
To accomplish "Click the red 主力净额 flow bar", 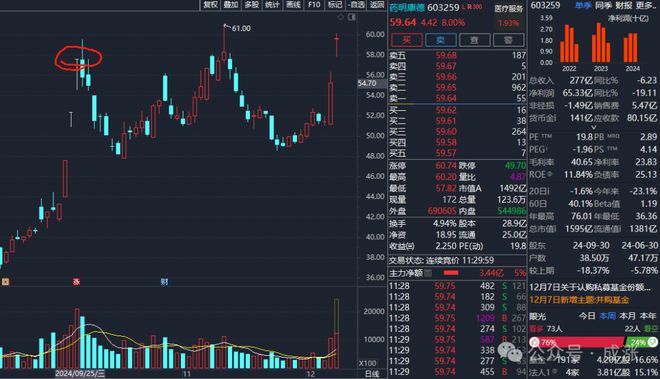I will point(451,273).
